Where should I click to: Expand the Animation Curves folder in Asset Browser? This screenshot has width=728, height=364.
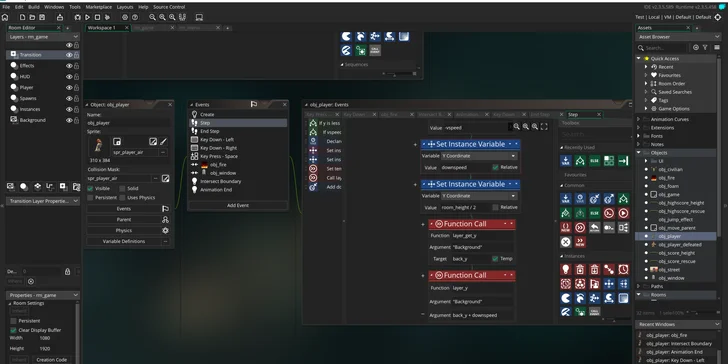click(638, 119)
